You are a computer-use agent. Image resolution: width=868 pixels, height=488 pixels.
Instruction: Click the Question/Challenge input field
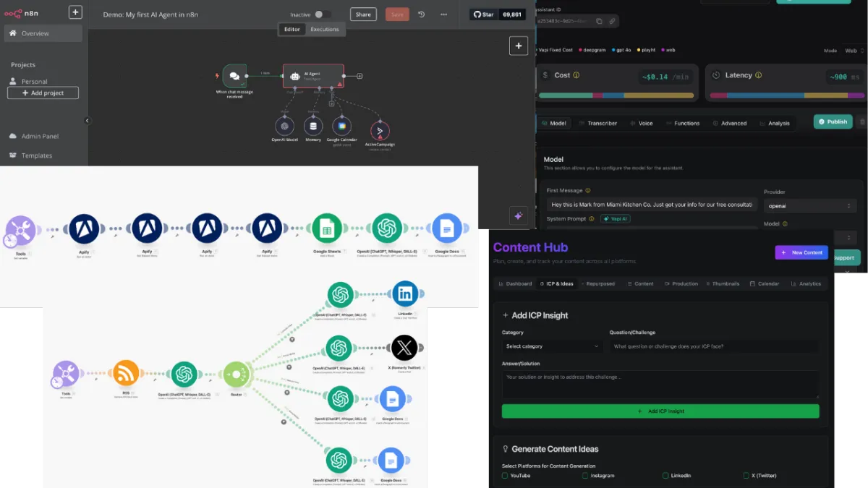[x=714, y=346]
